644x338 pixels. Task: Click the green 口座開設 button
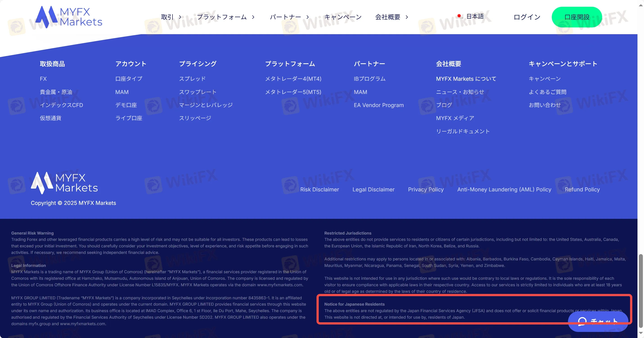coord(577,17)
